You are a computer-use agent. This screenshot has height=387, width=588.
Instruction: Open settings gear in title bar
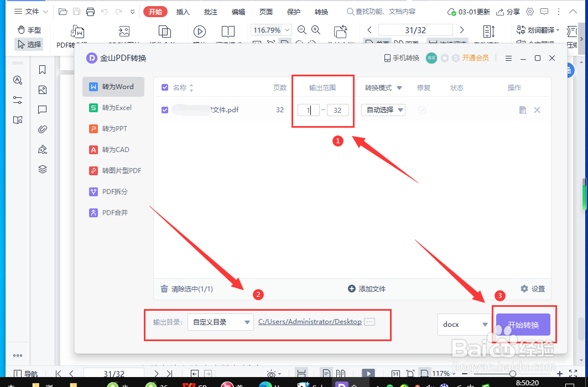(529, 12)
